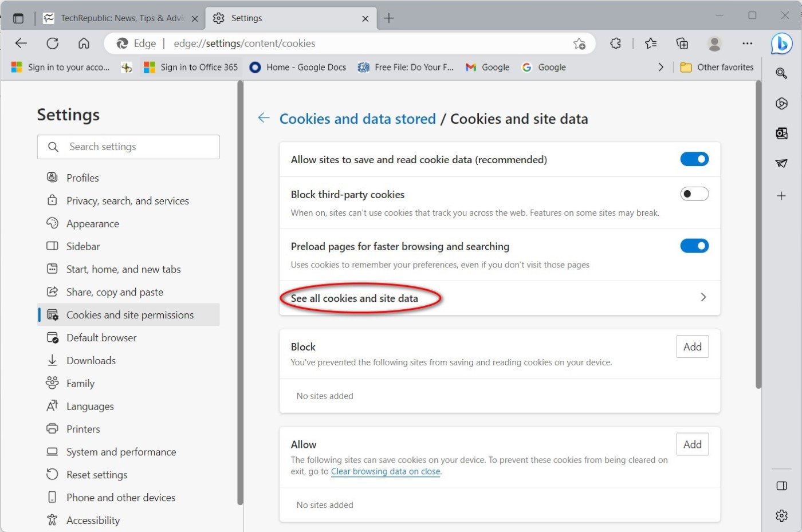Image resolution: width=802 pixels, height=532 pixels.
Task: Go back using the Cookies page arrow
Action: 264,118
